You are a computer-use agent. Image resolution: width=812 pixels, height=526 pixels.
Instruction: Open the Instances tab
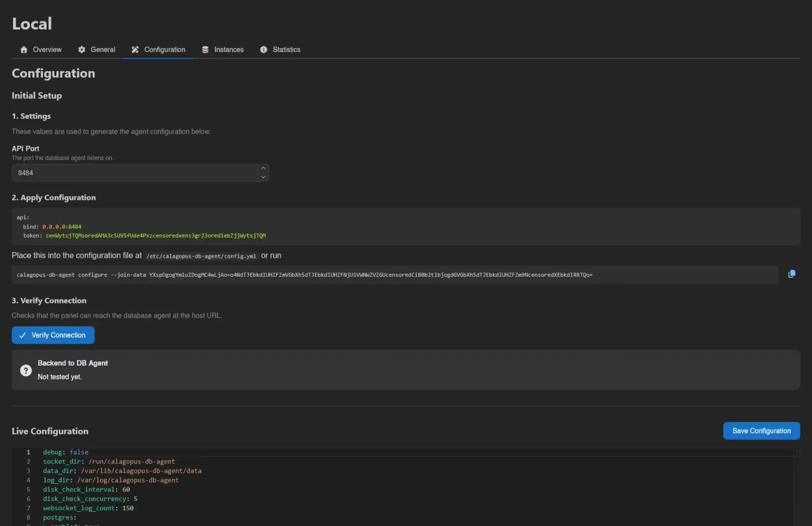point(223,50)
